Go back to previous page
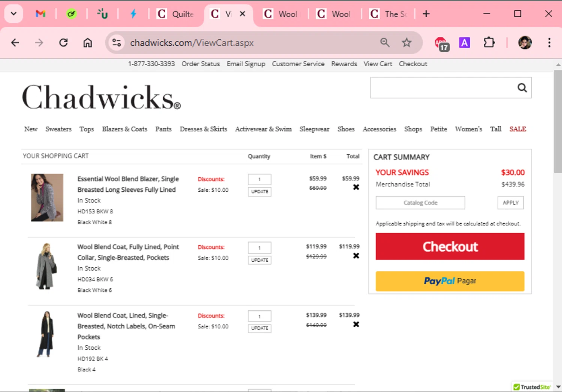Viewport: 562px width, 392px height. click(x=15, y=43)
